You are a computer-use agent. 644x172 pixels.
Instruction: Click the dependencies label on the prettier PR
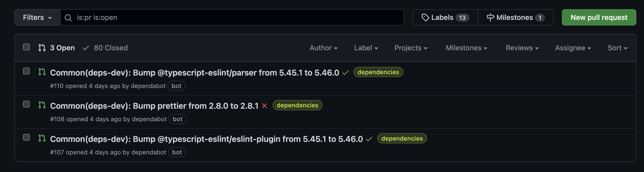click(x=297, y=105)
